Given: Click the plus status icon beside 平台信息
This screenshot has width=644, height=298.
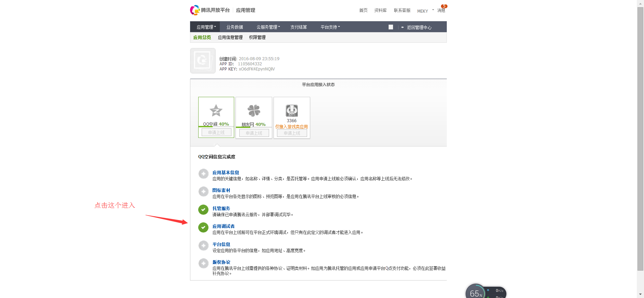Looking at the screenshot, I should click(203, 246).
